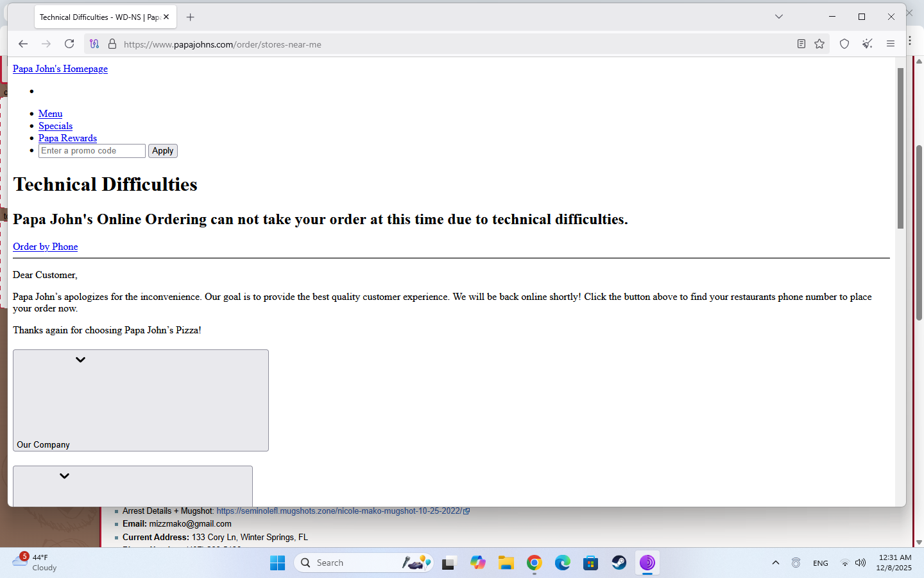Go back to the previous page

(x=23, y=44)
